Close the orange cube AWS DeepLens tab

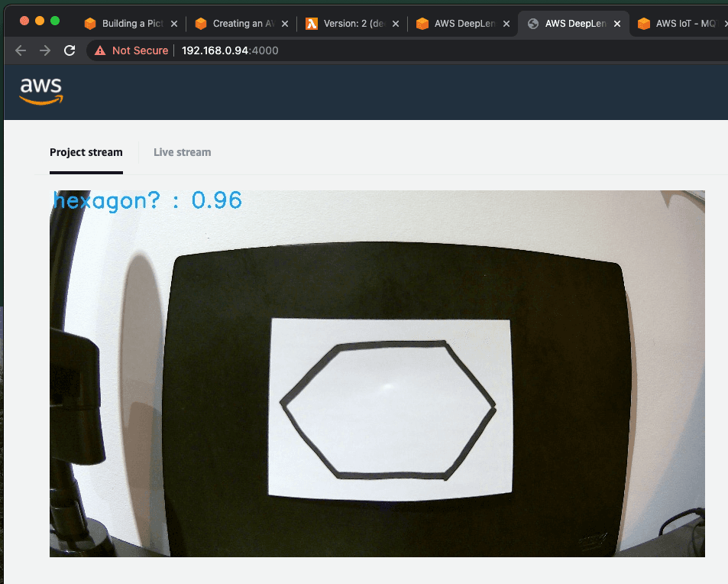[506, 24]
